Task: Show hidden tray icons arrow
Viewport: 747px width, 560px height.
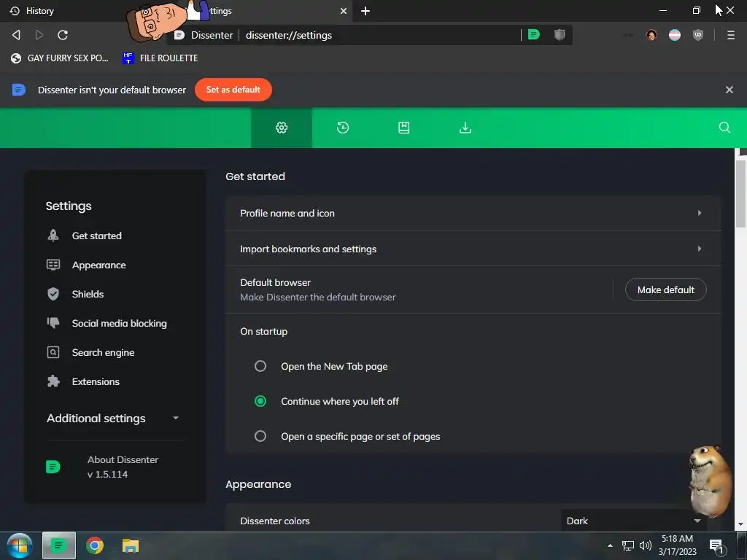Action: click(x=610, y=545)
